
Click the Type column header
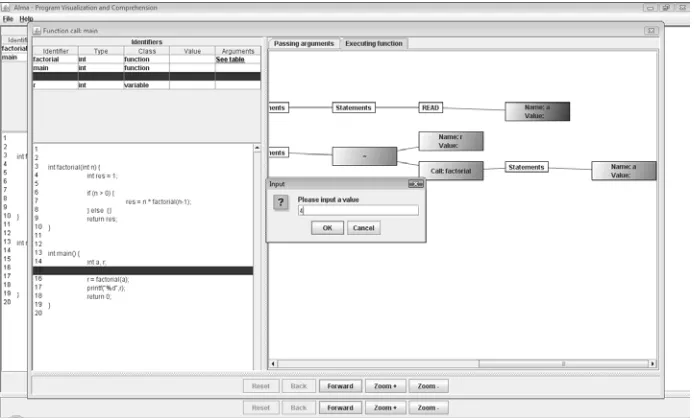pyautogui.click(x=101, y=51)
